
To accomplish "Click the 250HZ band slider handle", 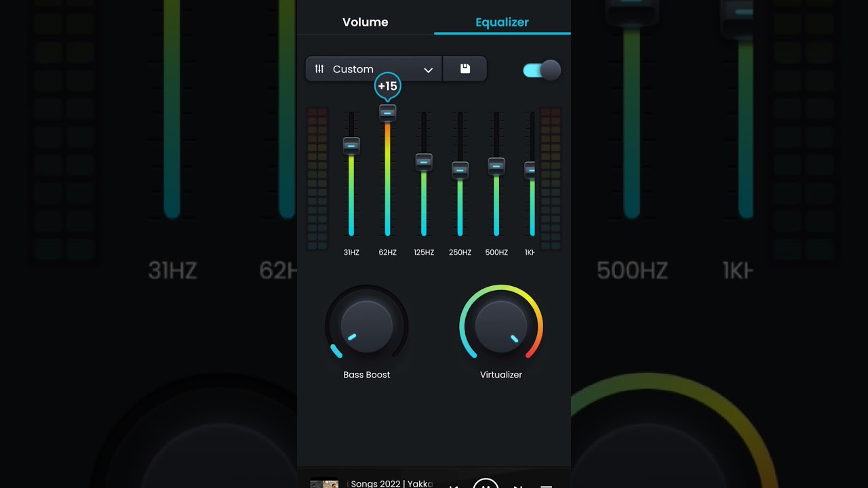I will pyautogui.click(x=460, y=170).
